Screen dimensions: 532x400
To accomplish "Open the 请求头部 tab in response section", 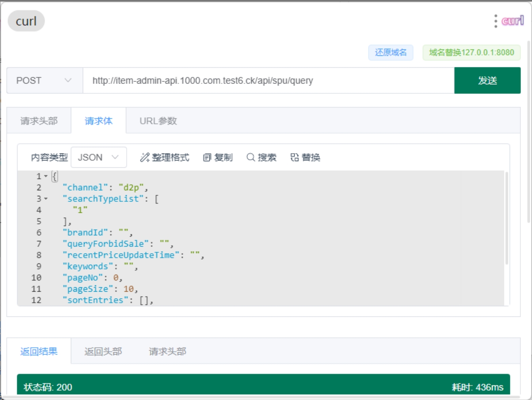I will 167,351.
